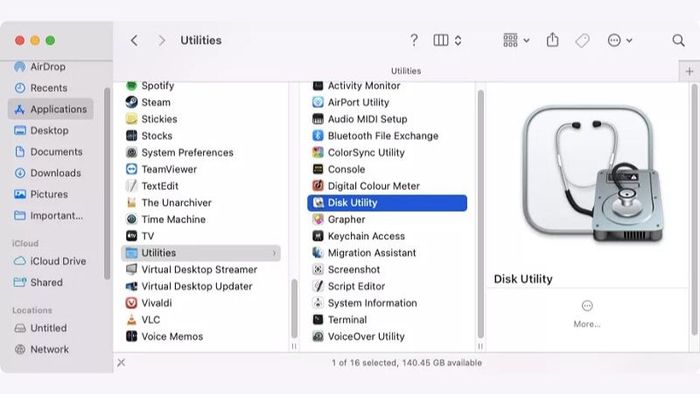700x394 pixels.
Task: Go back with the left arrow
Action: 134,41
